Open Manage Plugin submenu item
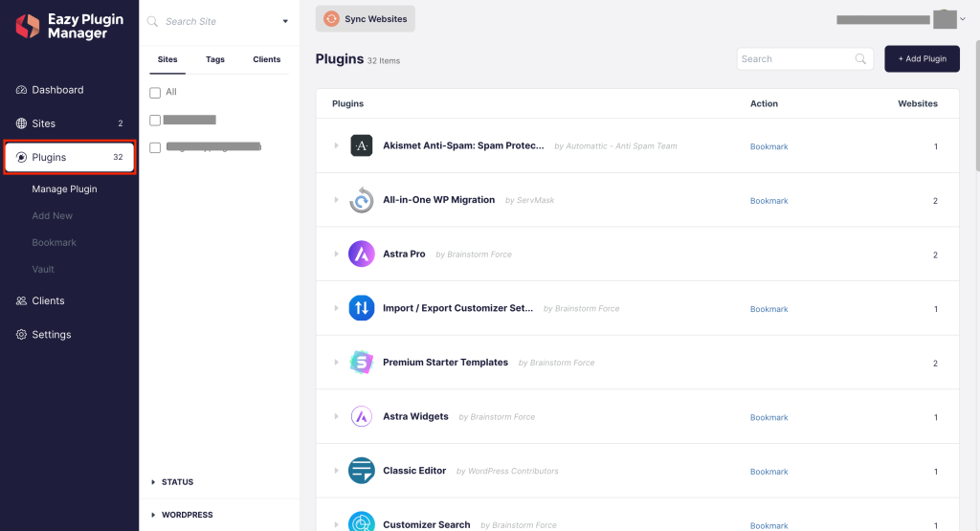This screenshot has width=980, height=531. (64, 189)
